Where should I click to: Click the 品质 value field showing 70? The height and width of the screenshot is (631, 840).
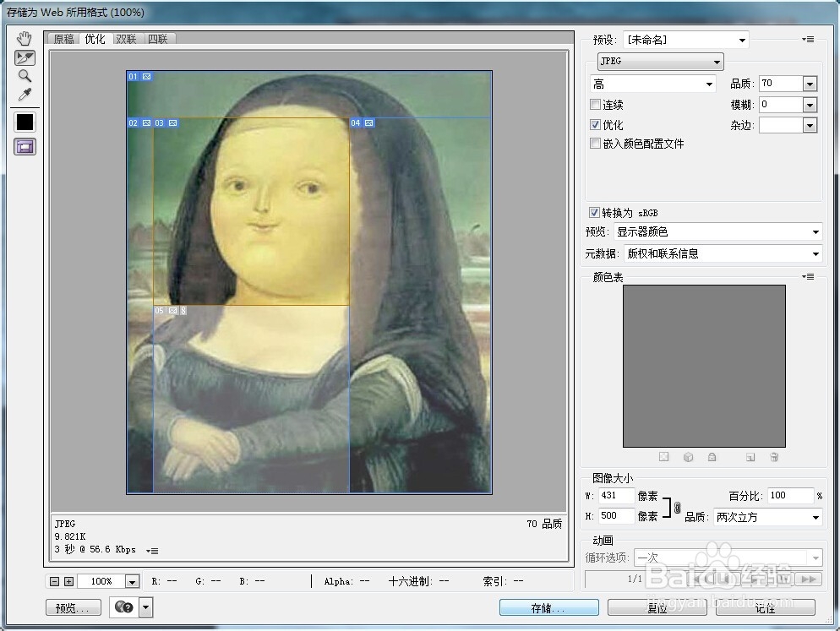[781, 83]
